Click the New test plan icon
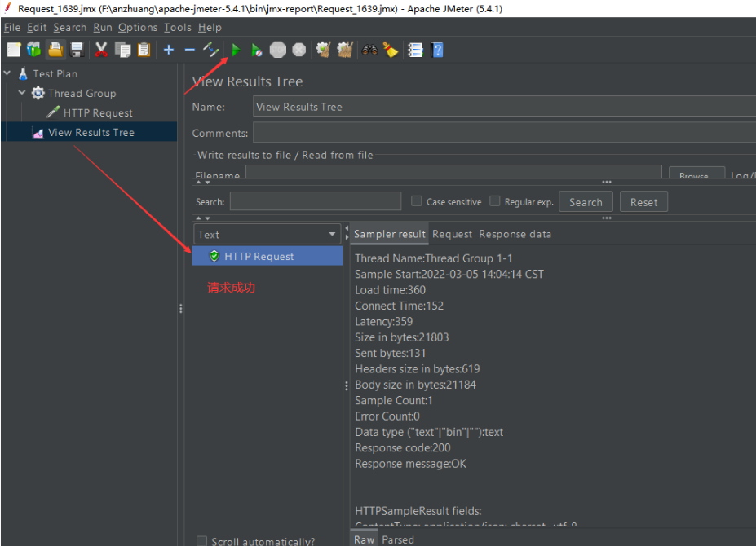Screen dimensions: 756x546 tap(14, 50)
